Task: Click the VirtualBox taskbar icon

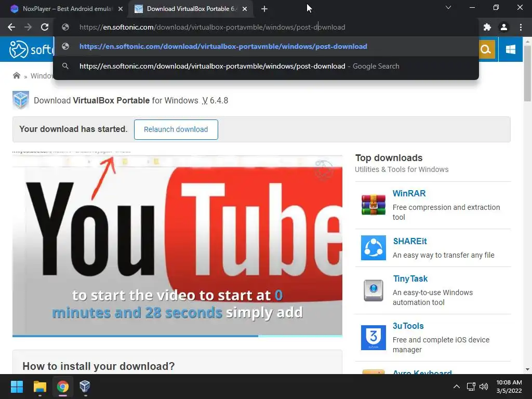Action: tap(85, 387)
